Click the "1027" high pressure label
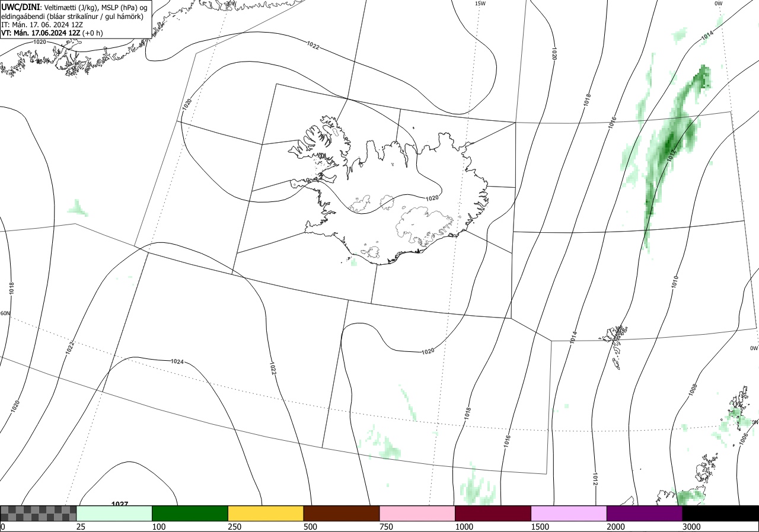 (x=120, y=504)
